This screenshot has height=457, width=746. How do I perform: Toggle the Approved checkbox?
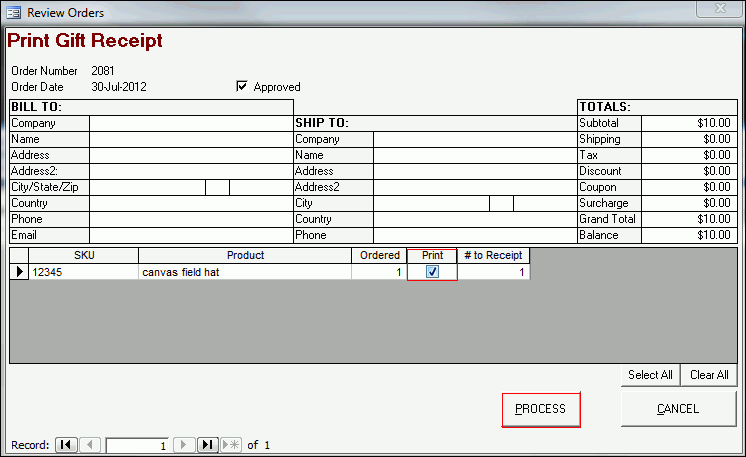241,87
